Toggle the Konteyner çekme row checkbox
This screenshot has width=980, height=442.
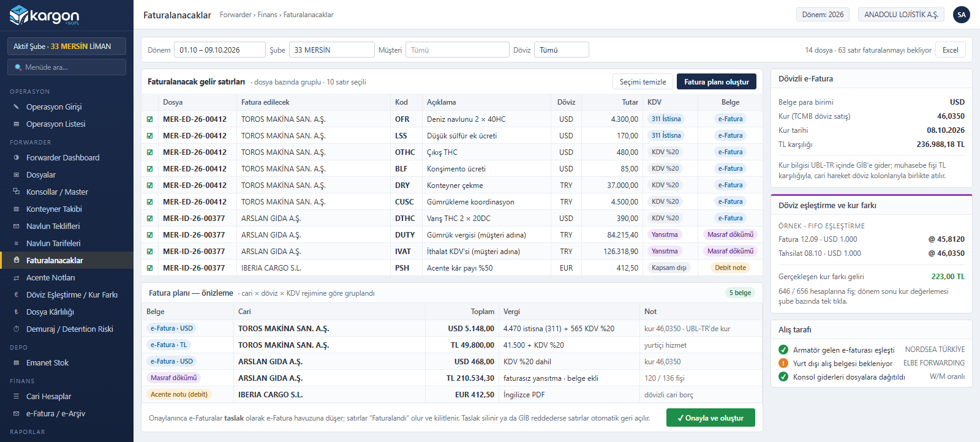coord(150,185)
